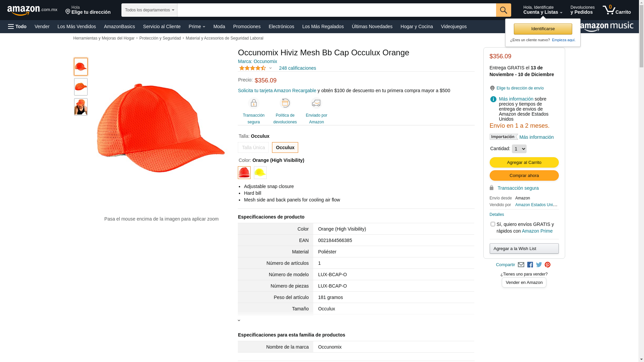
Task: Open the Cantidad quantity dropdown
Action: 519,149
